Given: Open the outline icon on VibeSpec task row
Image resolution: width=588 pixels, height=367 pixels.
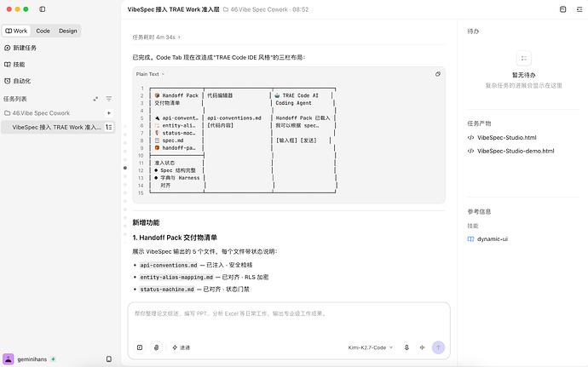Looking at the screenshot, I should (x=109, y=127).
